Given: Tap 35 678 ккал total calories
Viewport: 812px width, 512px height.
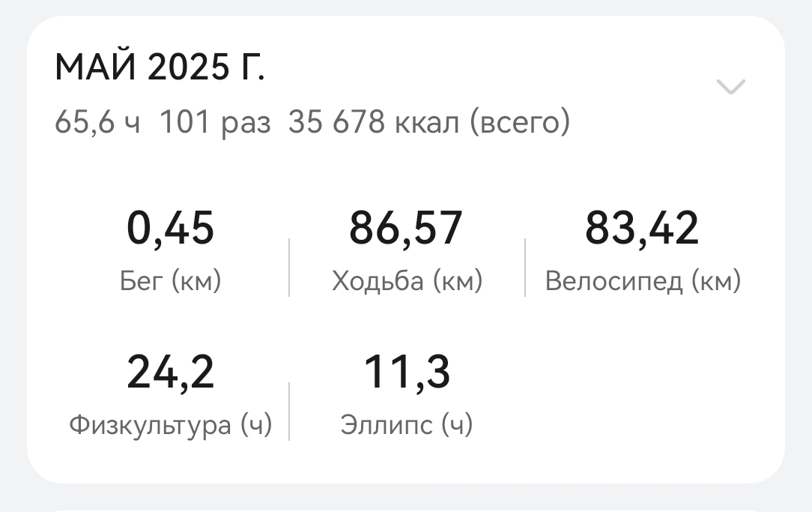Looking at the screenshot, I should click(x=373, y=123).
